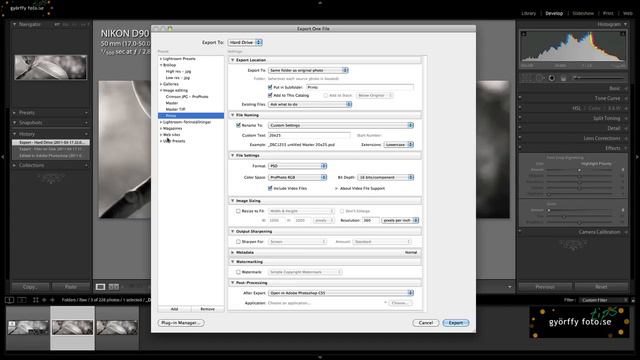Select the first filmstrip thumbnail
This screenshot has height=360, width=640.
[x=28, y=327]
